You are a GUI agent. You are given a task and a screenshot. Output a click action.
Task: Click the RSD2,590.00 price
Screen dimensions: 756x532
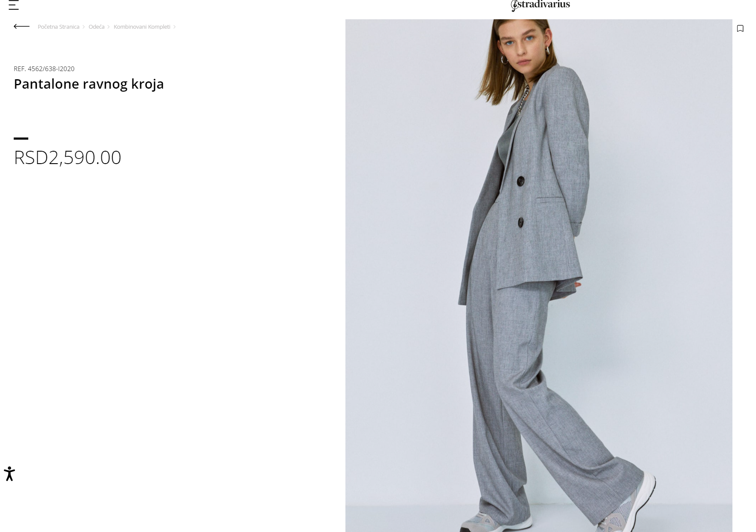click(x=68, y=157)
